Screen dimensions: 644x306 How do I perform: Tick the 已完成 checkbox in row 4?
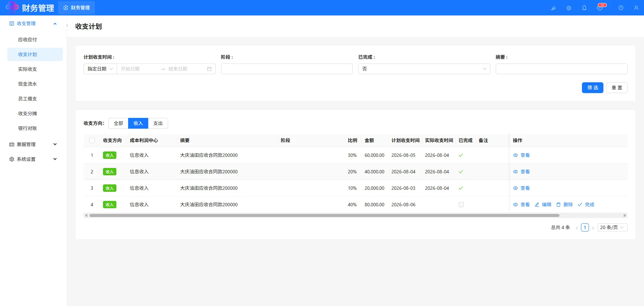461,205
